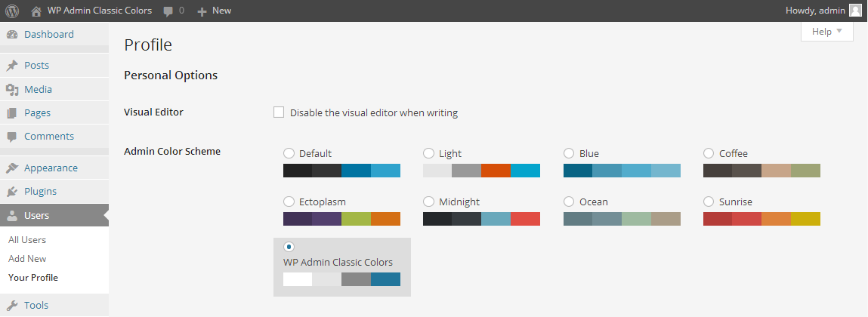Click the Plugins plug icon
The height and width of the screenshot is (317, 868).
11,192
